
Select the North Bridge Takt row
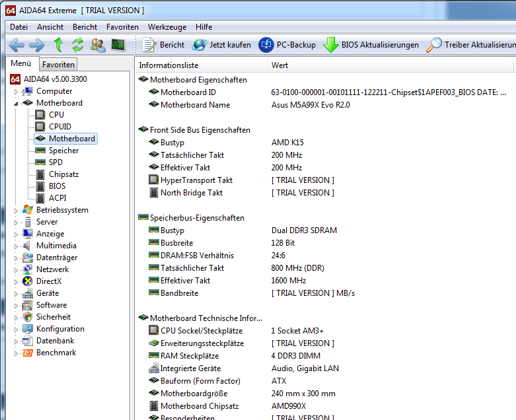click(242, 193)
